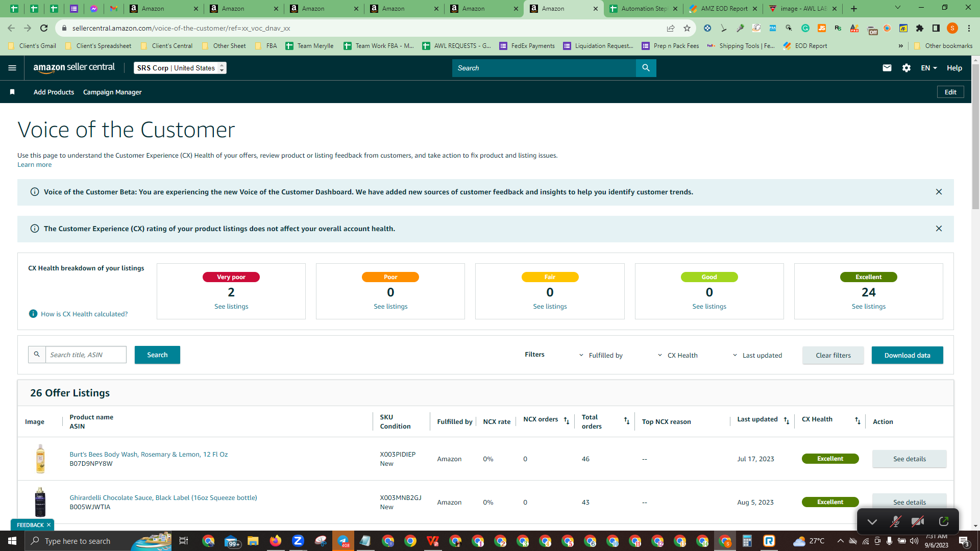The height and width of the screenshot is (551, 980).
Task: Sort listings by Last updated column
Action: [x=787, y=420]
